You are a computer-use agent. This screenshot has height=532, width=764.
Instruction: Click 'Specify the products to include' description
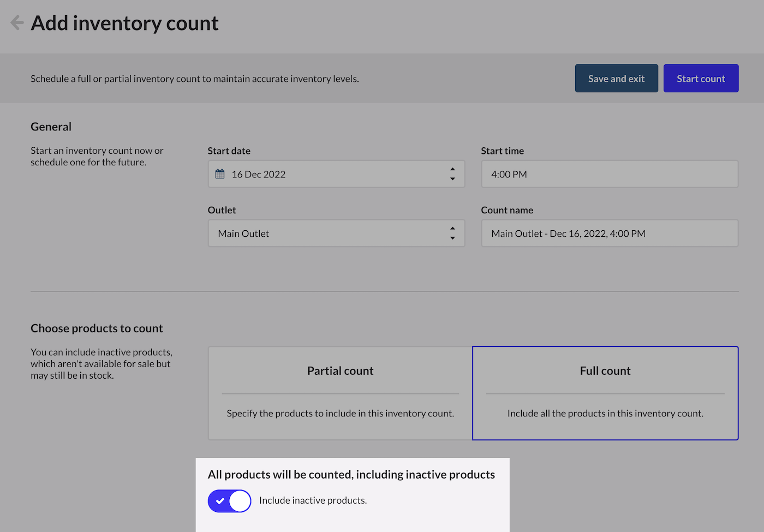(340, 414)
